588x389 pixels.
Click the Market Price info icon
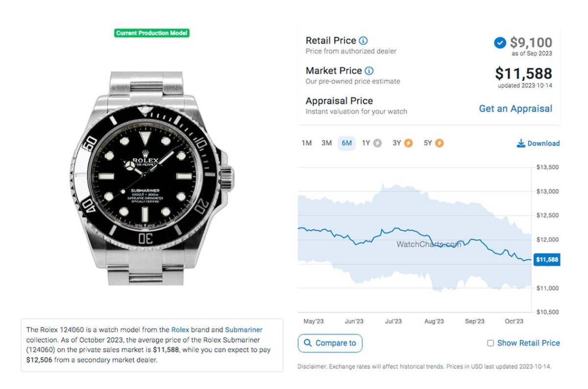pos(369,71)
